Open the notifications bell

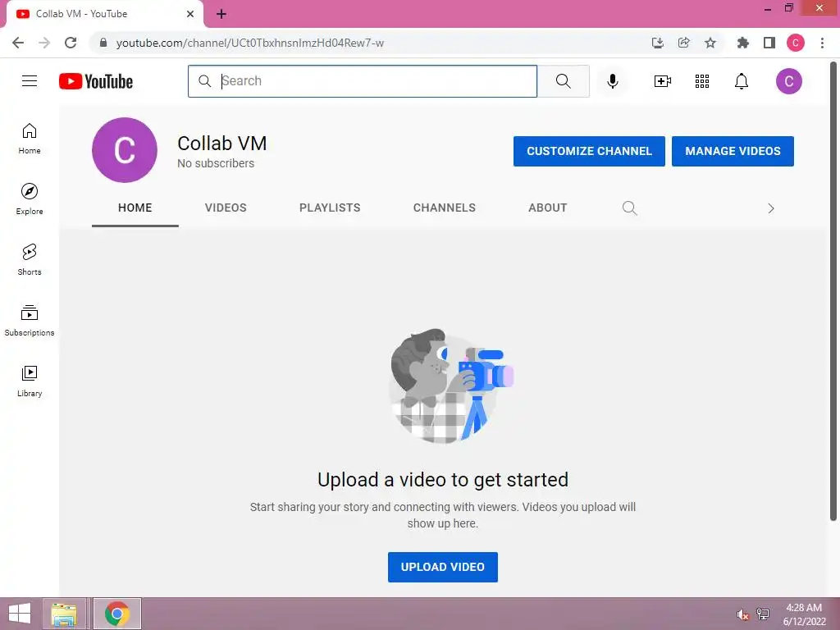click(742, 81)
